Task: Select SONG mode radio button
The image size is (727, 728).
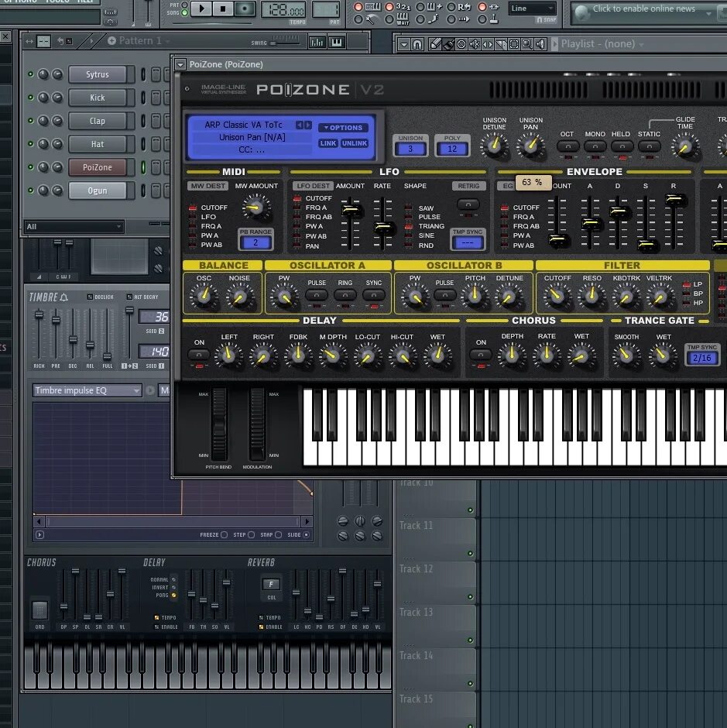Action: (x=183, y=13)
